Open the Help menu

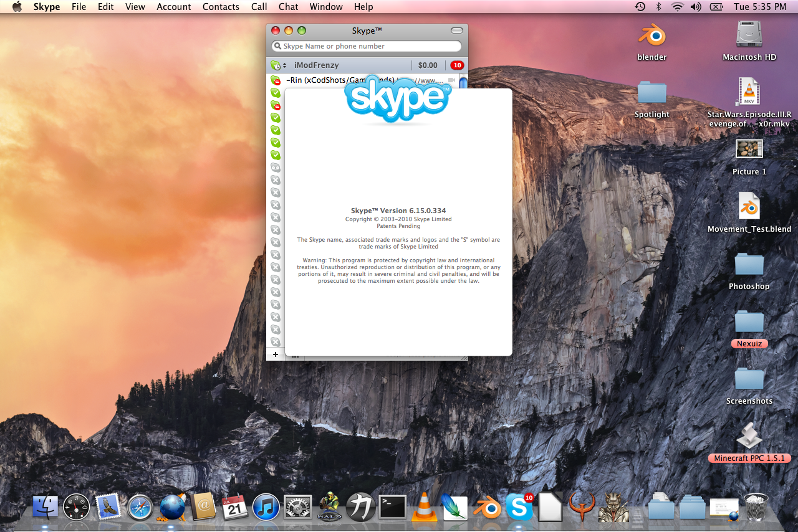point(363,7)
